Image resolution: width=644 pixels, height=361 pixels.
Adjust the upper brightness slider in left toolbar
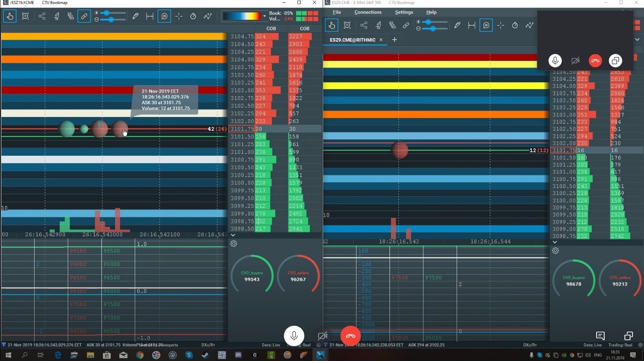[106, 13]
